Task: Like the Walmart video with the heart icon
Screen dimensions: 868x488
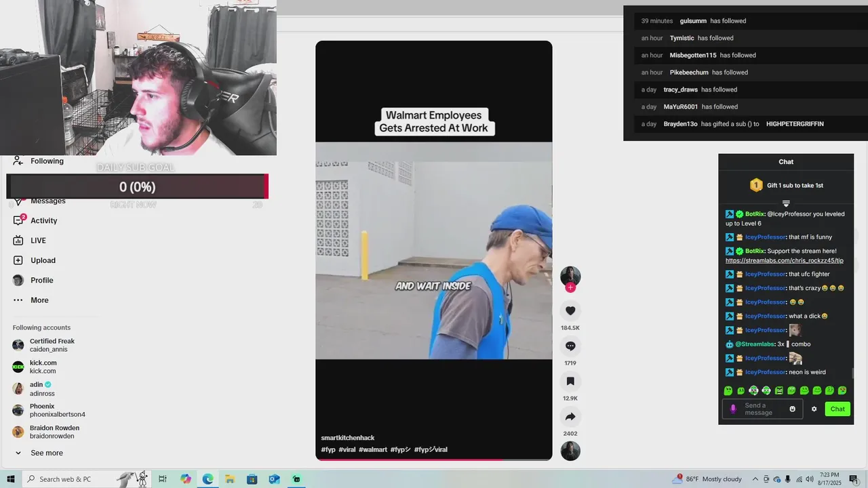Action: coord(570,310)
